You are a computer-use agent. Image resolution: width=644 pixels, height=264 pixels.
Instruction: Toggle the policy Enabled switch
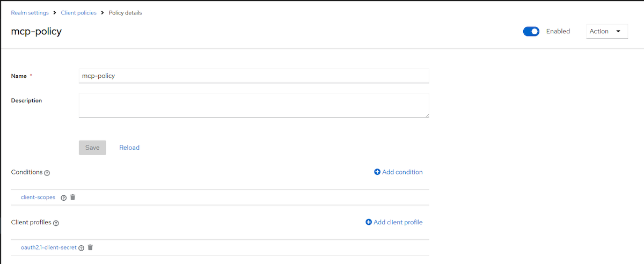click(x=531, y=31)
